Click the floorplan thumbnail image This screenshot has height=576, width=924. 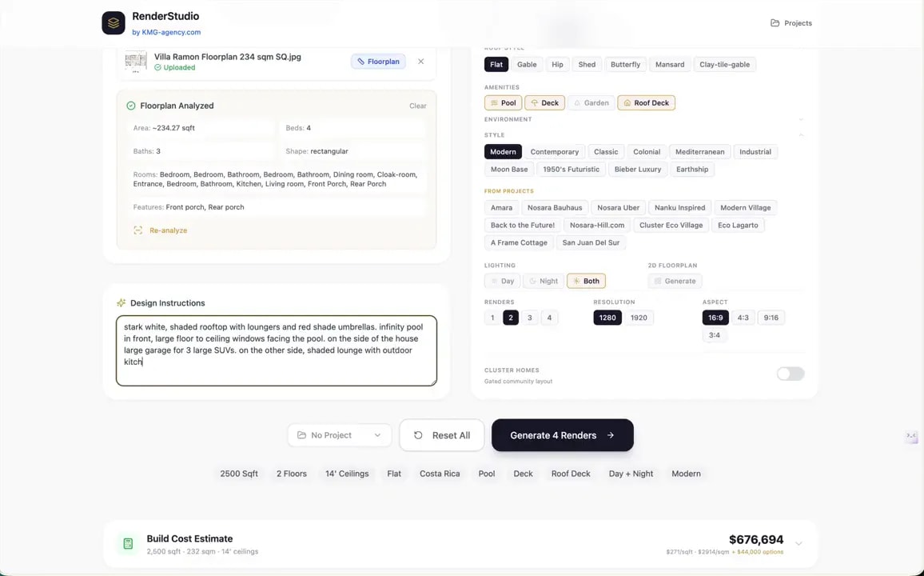click(x=136, y=62)
